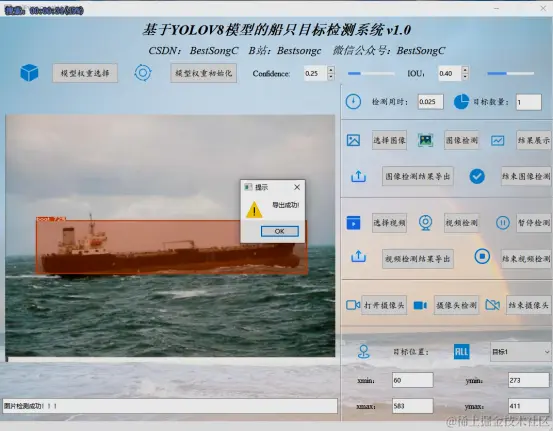Click the solid blue camera icon
Screen dimensions: 554x432
420,305
